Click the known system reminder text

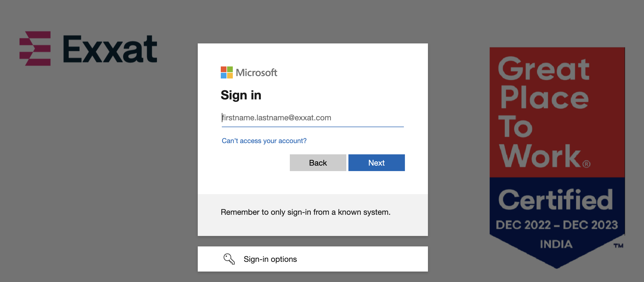click(x=305, y=212)
